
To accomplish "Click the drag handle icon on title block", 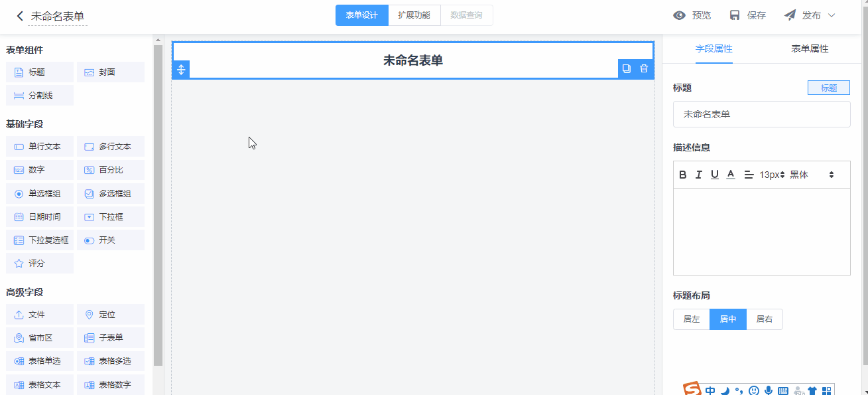I will click(x=181, y=69).
